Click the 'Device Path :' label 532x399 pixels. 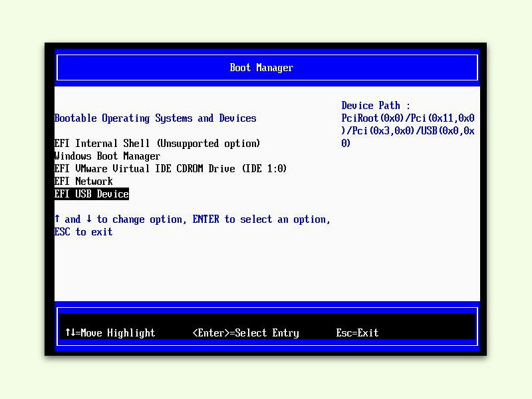click(376, 106)
